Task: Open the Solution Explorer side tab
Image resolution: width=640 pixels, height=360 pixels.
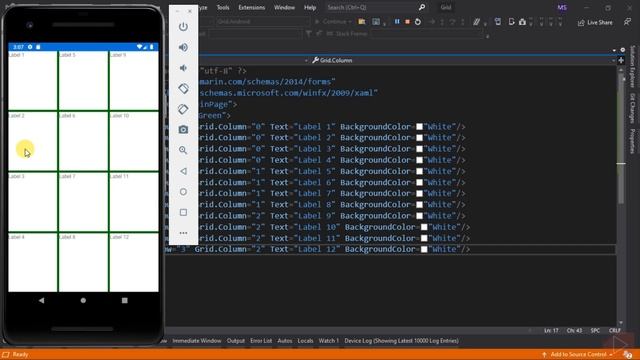Action: [633, 67]
